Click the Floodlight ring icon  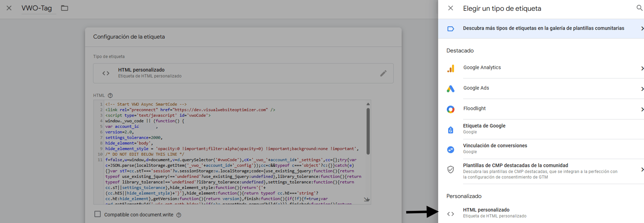[x=451, y=109]
